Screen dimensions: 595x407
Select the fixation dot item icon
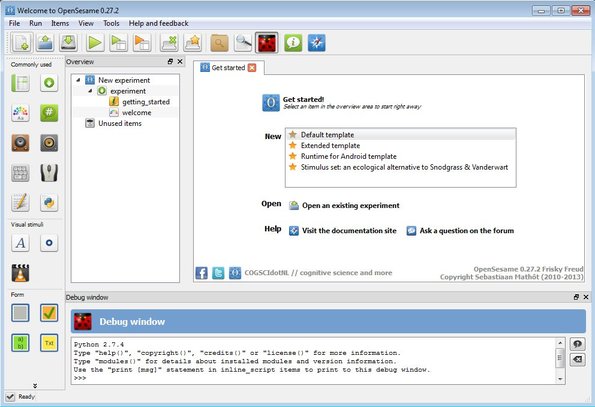pyautogui.click(x=49, y=243)
